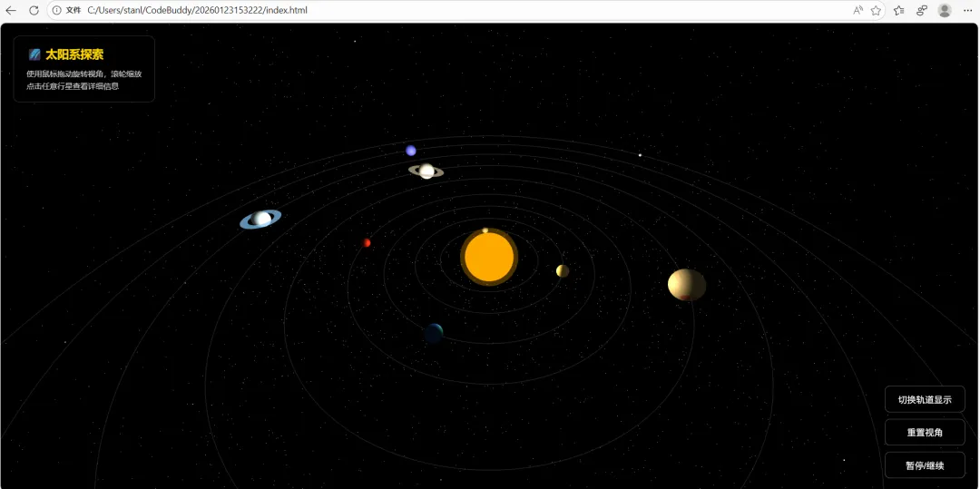Image resolution: width=980 pixels, height=489 pixels.
Task: Reload the page with refresh icon
Action: [x=34, y=11]
